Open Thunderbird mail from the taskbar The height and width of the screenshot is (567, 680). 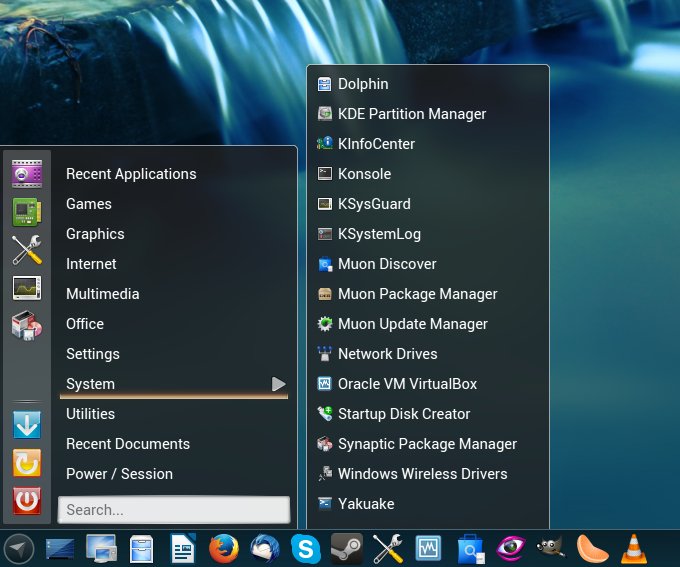pos(265,549)
